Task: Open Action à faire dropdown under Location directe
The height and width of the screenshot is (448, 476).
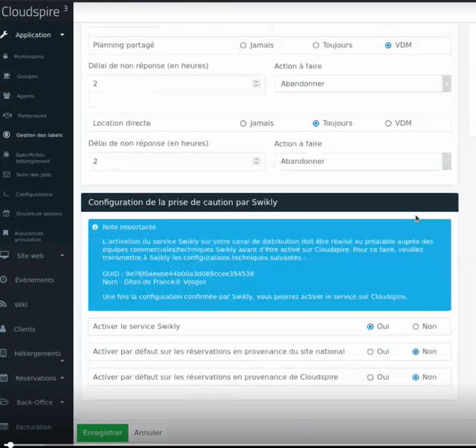Action: (x=363, y=161)
